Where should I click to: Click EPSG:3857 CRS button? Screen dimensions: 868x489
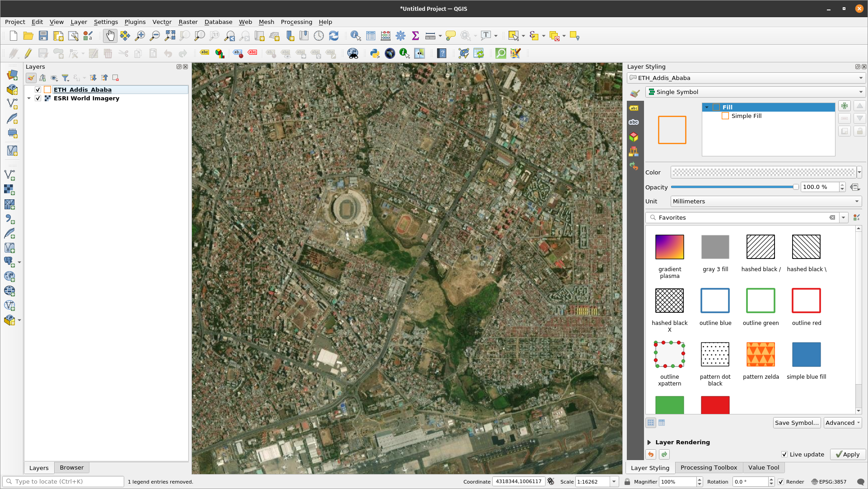click(829, 482)
